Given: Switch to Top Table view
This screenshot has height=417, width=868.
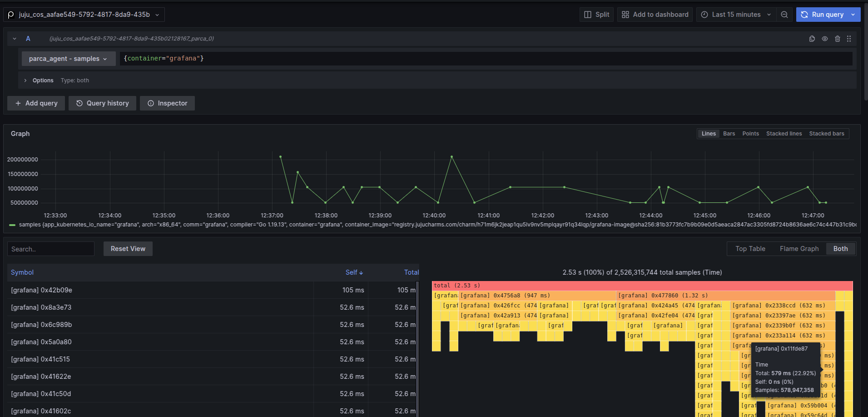Looking at the screenshot, I should [x=750, y=249].
